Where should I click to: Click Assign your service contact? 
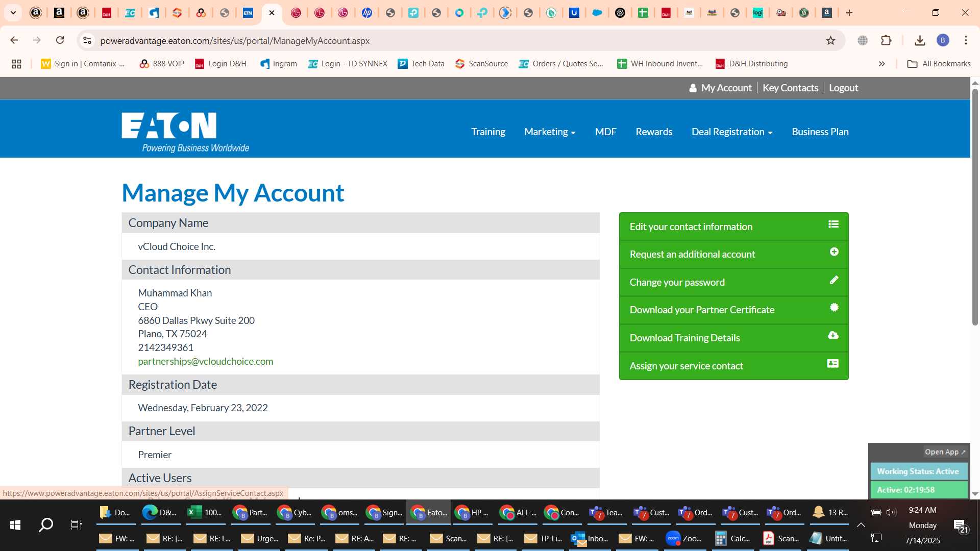point(733,366)
